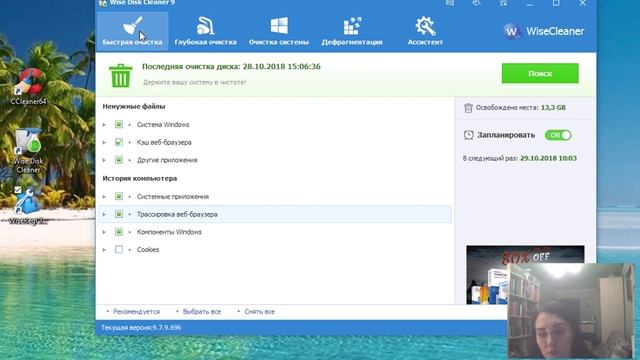Expand the Система Windows row arrow
This screenshot has height=360, width=640.
pos(104,124)
